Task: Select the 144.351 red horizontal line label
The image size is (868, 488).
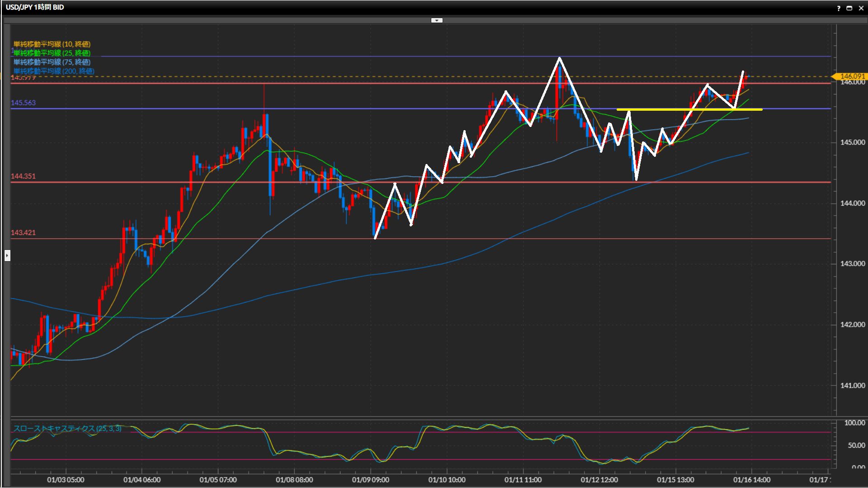Action: 23,176
